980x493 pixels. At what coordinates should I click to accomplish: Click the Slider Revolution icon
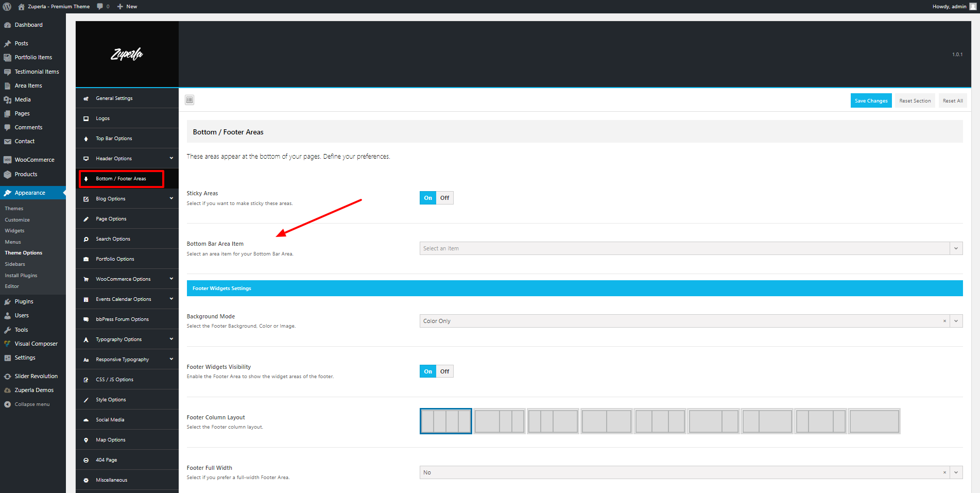pos(7,376)
